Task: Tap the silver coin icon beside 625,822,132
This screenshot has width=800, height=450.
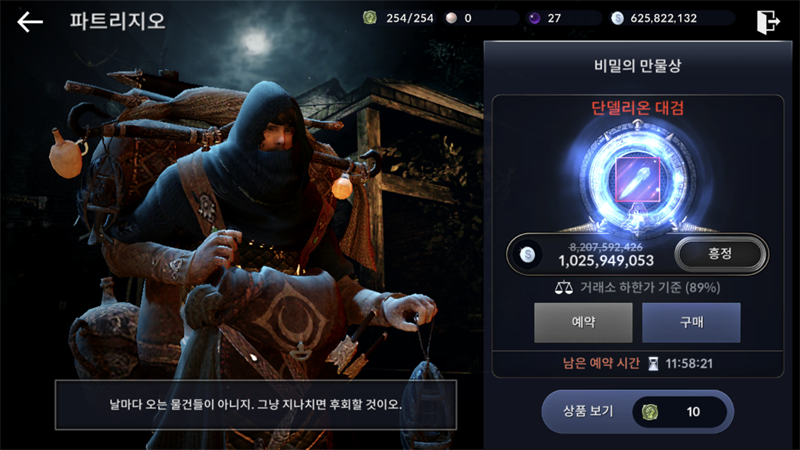Action: (617, 18)
